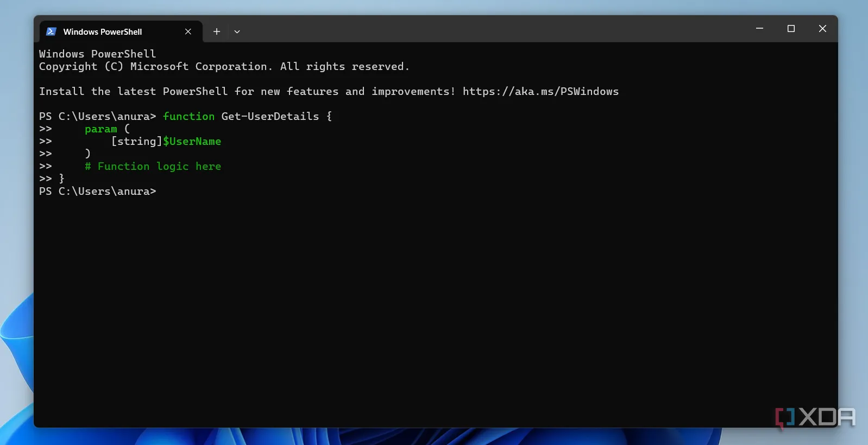Click the 'Install the latest PowerShell' message
The image size is (868, 445).
click(329, 91)
